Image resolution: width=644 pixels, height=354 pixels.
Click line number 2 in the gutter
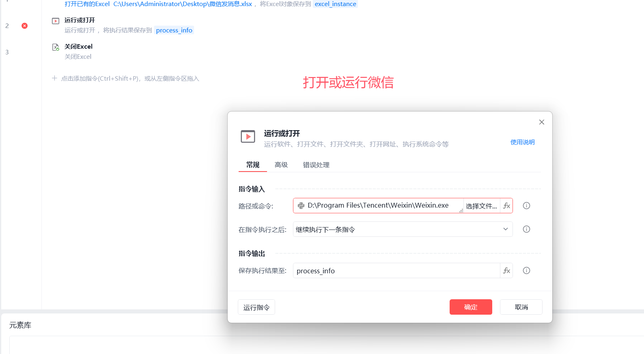[x=7, y=26]
